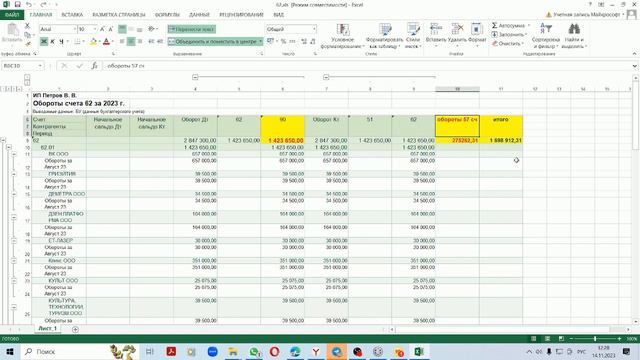Viewport: 640px width, 360px height.
Task: Decrease decimal places
Action: click(313, 41)
